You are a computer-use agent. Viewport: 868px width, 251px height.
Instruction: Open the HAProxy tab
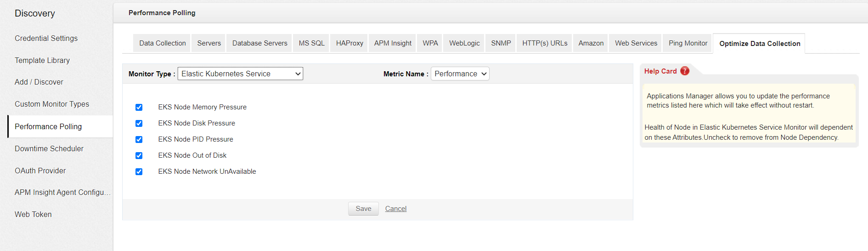point(349,43)
